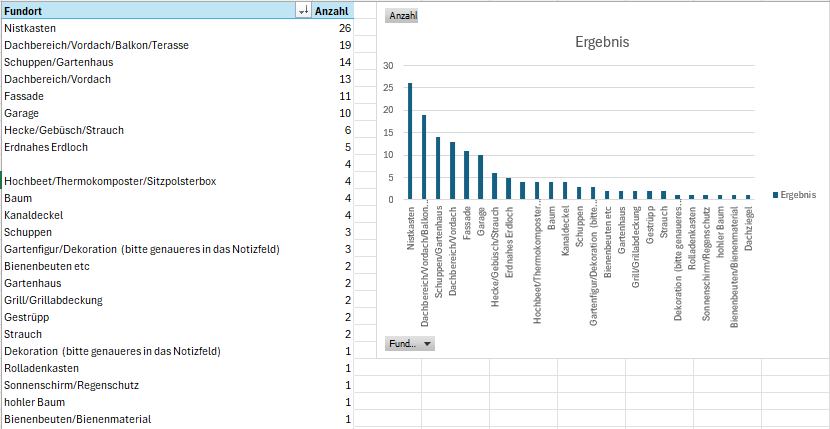Select the Anzahl column header cell

(332, 11)
